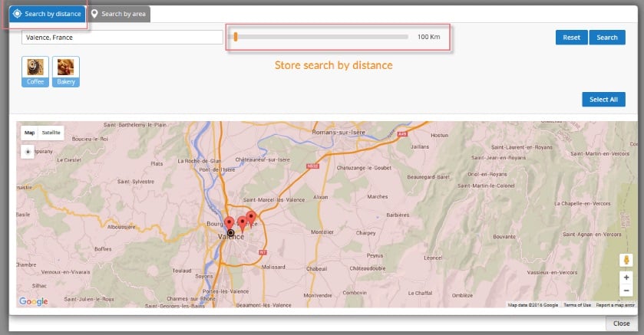This screenshot has height=335, width=644.
Task: Click the Google logo on the map
Action: coord(34,301)
